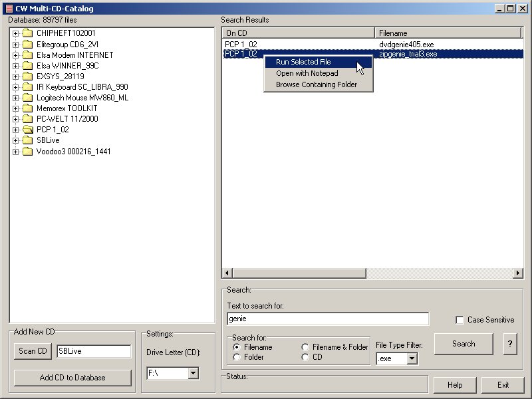532x399 pixels.
Task: Click the Memorex TOOLKIT folder icon
Action: point(27,108)
